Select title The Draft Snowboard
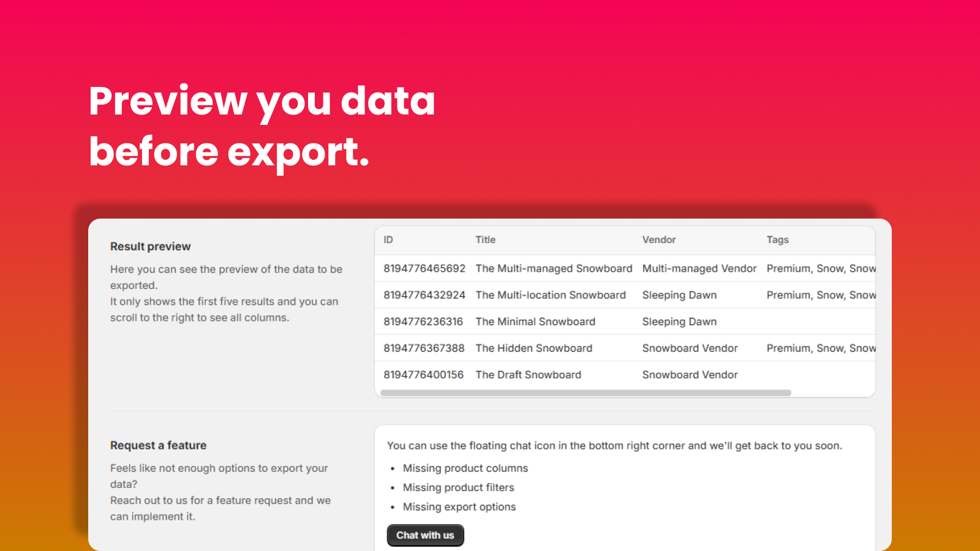Screen dimensions: 980x551 click(x=529, y=375)
